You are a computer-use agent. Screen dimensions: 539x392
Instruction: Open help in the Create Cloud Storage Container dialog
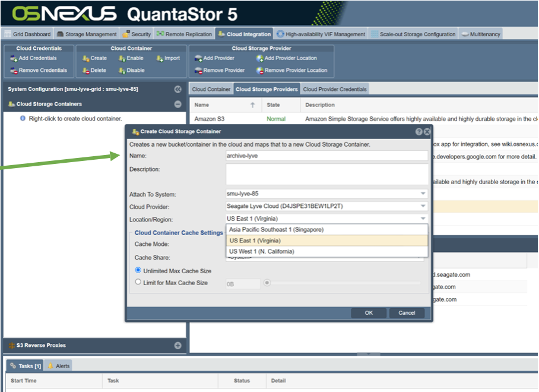[419, 132]
